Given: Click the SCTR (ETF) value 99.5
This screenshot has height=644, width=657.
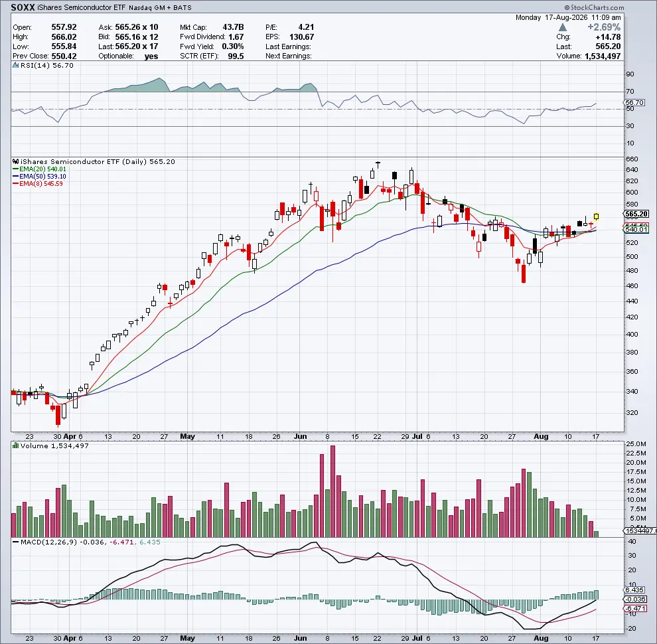Looking at the screenshot, I should coord(236,56).
